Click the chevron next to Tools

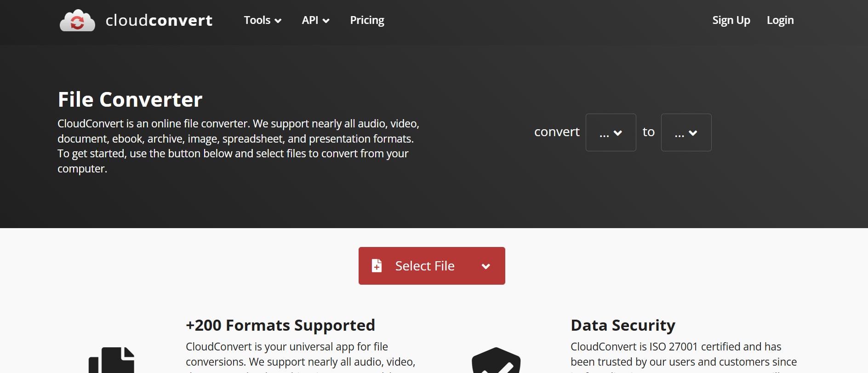coord(278,21)
